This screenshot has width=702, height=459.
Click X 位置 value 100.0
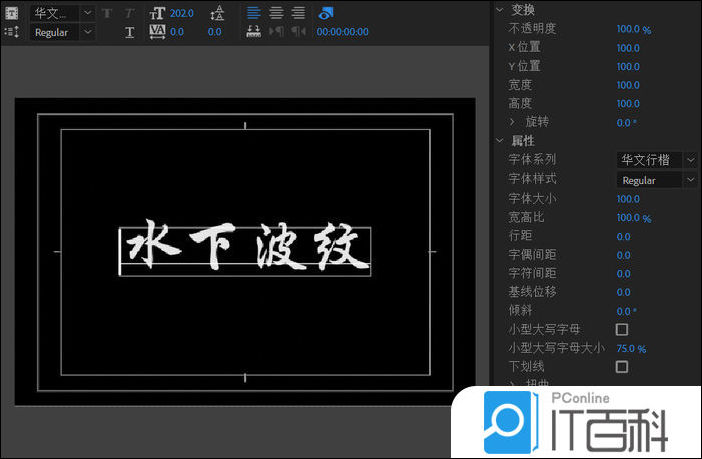pyautogui.click(x=628, y=48)
